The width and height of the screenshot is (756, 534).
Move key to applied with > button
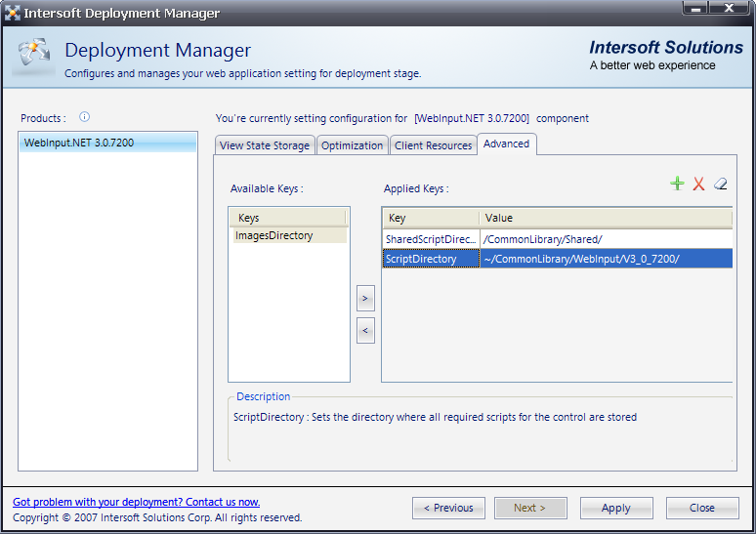click(365, 298)
